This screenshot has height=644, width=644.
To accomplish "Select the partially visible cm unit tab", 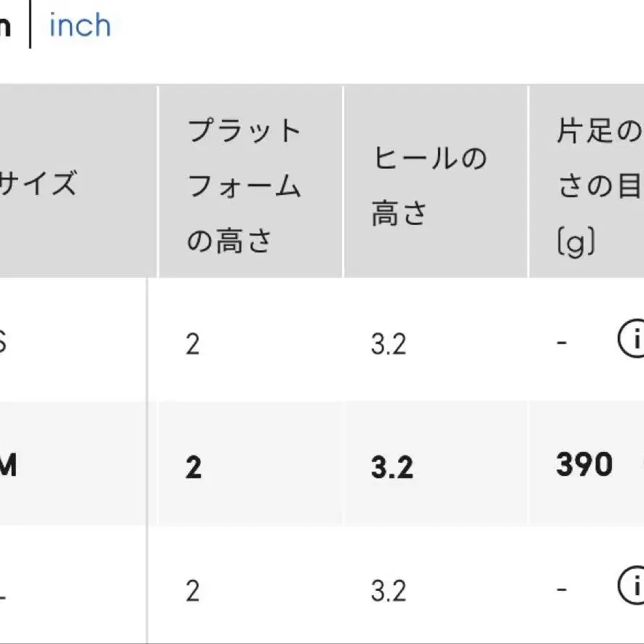I will pyautogui.click(x=4, y=28).
